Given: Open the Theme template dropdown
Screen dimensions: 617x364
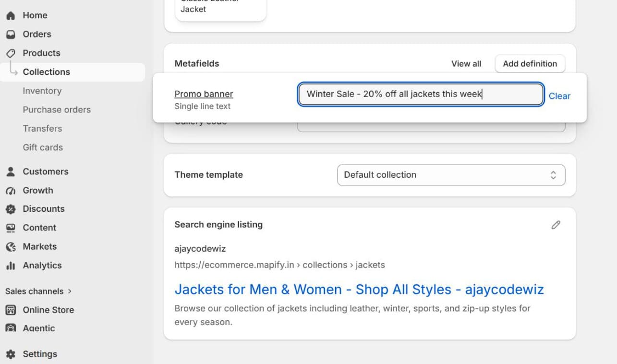Looking at the screenshot, I should click(x=451, y=175).
